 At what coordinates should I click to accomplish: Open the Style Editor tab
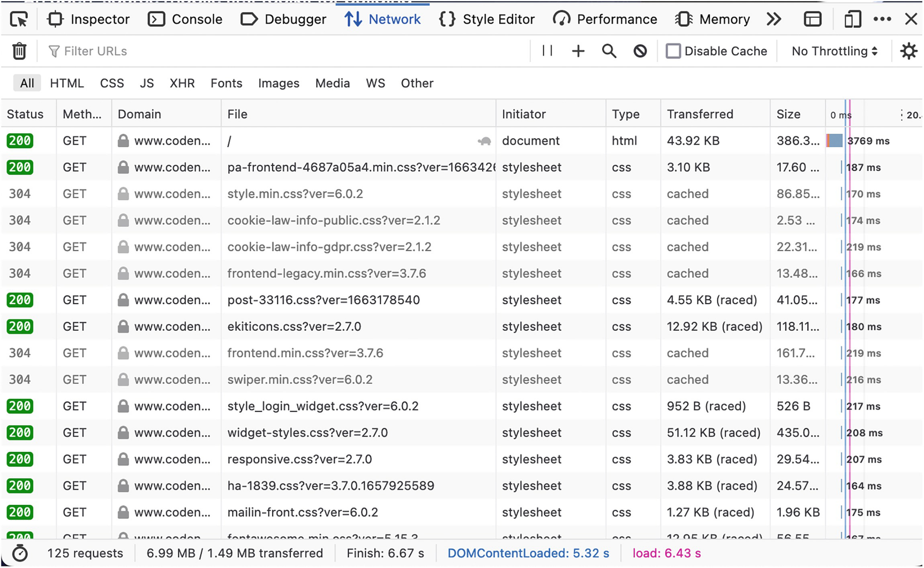pyautogui.click(x=487, y=19)
